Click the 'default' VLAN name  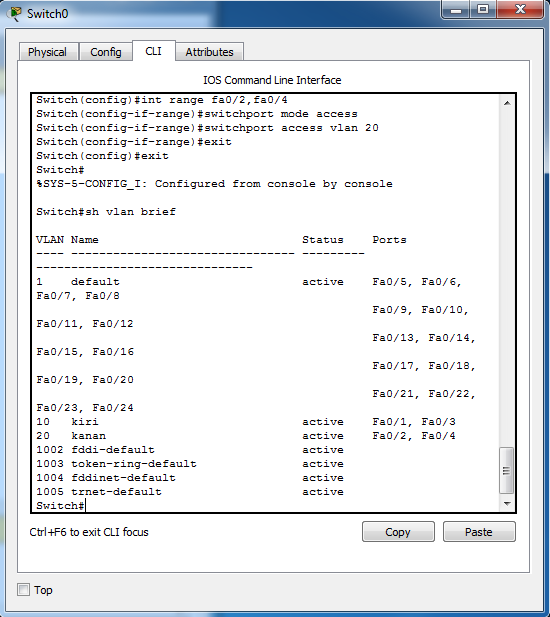[x=95, y=282]
